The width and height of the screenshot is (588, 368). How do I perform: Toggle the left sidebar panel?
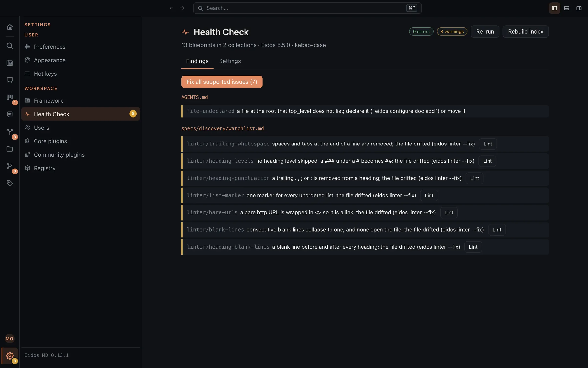pyautogui.click(x=554, y=8)
